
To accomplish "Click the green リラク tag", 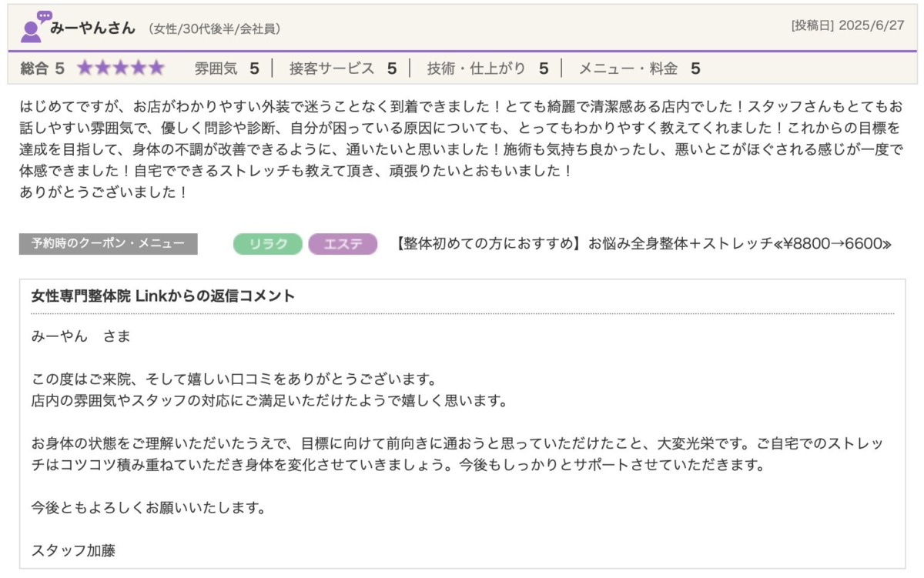I will (x=267, y=244).
